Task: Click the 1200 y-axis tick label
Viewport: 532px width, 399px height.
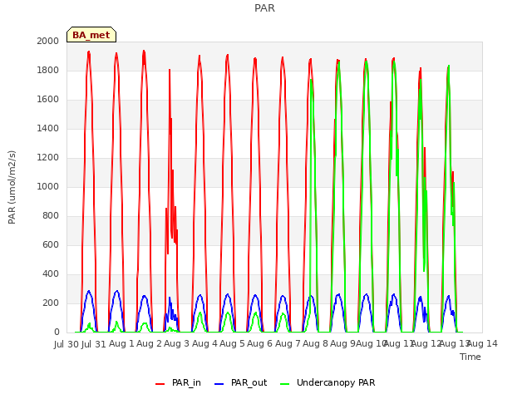Action: point(48,157)
